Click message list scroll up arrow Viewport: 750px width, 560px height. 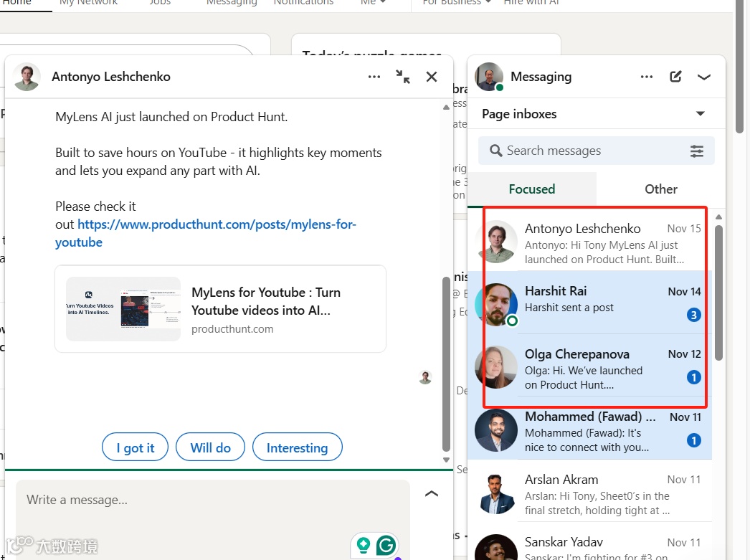[718, 217]
